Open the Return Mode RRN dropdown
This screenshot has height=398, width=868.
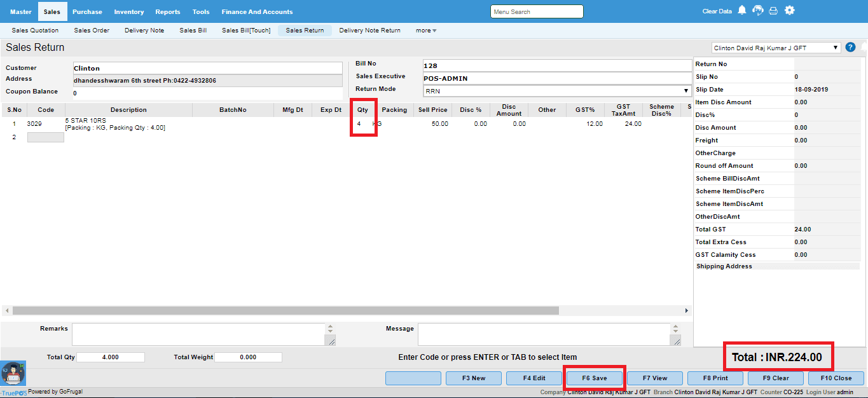[x=557, y=91]
